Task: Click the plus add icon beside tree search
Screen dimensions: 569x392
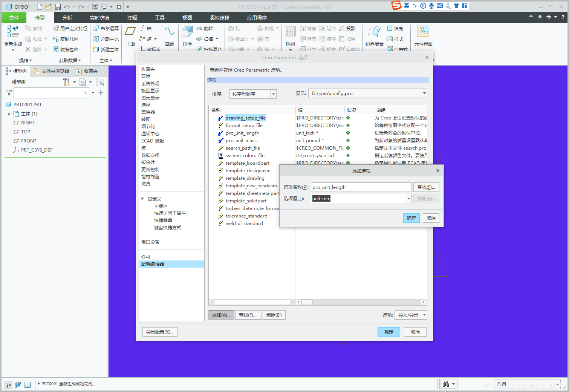Action: (x=101, y=93)
